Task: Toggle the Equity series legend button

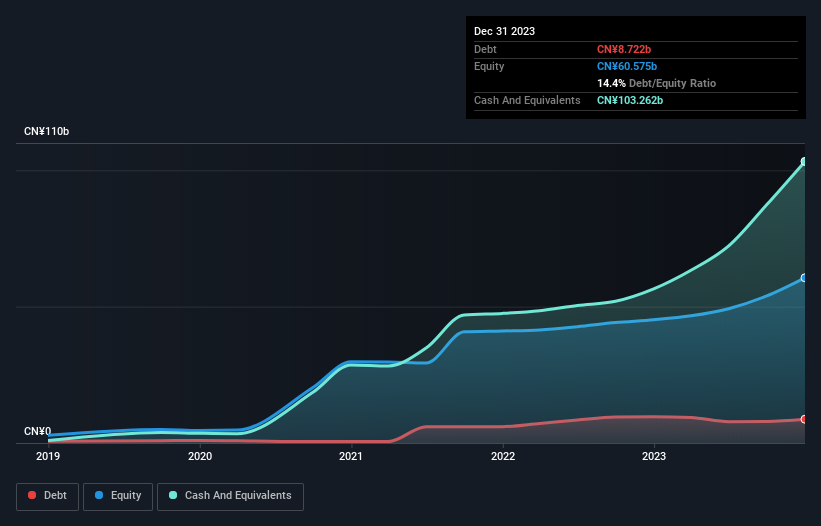Action: [118, 497]
